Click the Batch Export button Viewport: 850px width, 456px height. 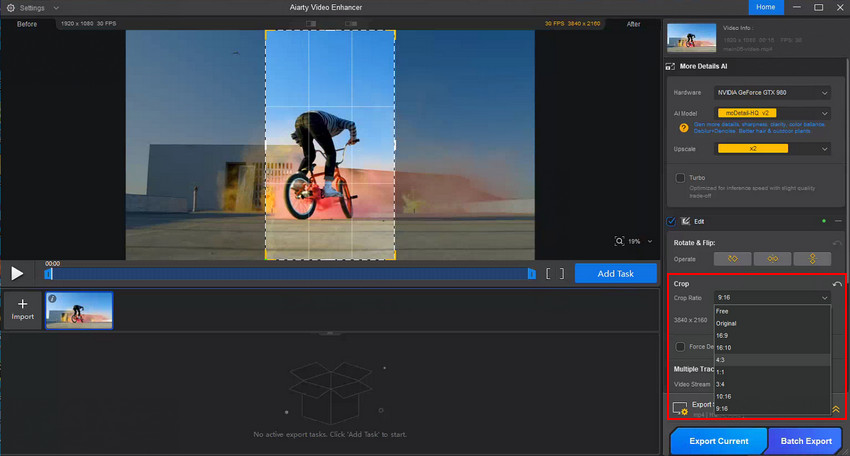click(x=806, y=441)
